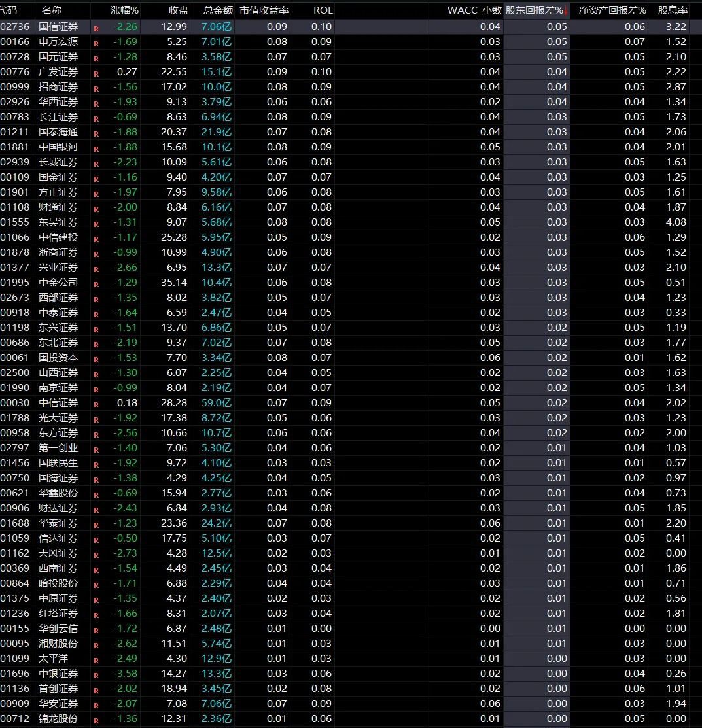Click the red R icon beside 中金公司

(96, 285)
